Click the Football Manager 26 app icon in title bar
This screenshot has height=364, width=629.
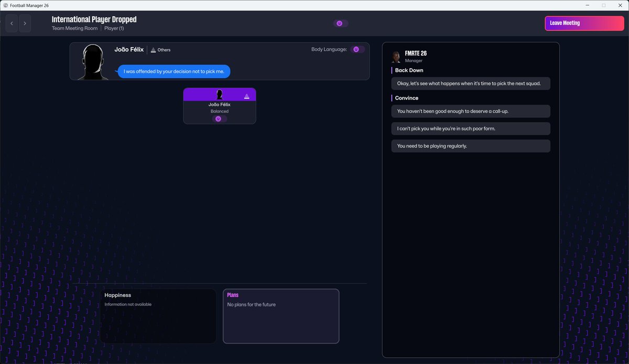(5, 5)
